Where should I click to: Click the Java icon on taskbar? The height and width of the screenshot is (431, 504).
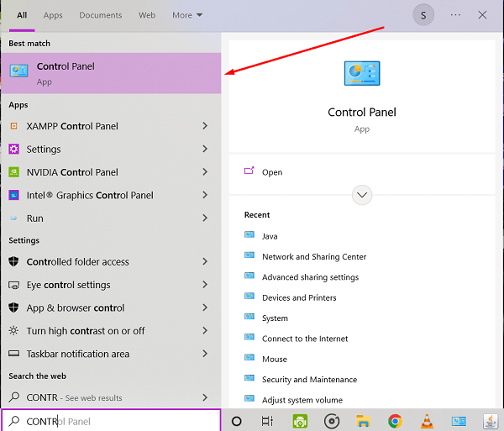[x=491, y=421]
